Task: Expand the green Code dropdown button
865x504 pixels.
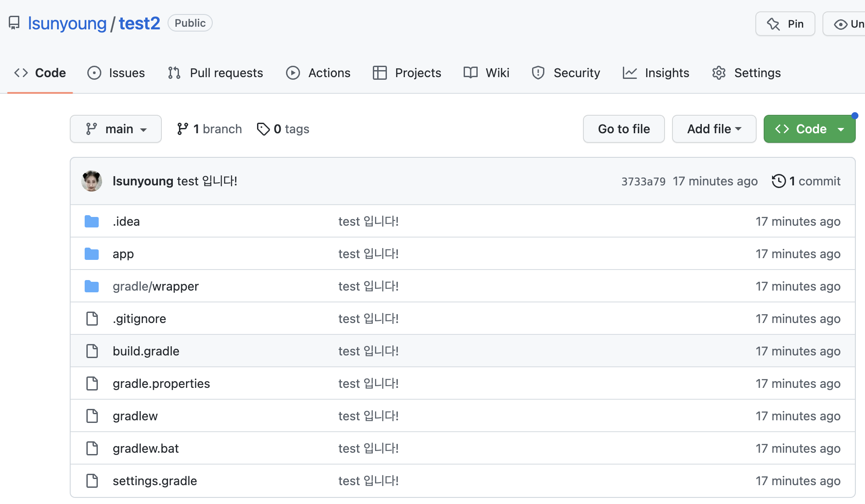Action: [809, 129]
